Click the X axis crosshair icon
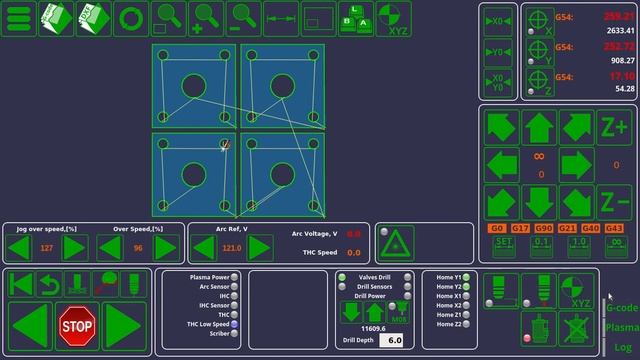 pyautogui.click(x=540, y=22)
